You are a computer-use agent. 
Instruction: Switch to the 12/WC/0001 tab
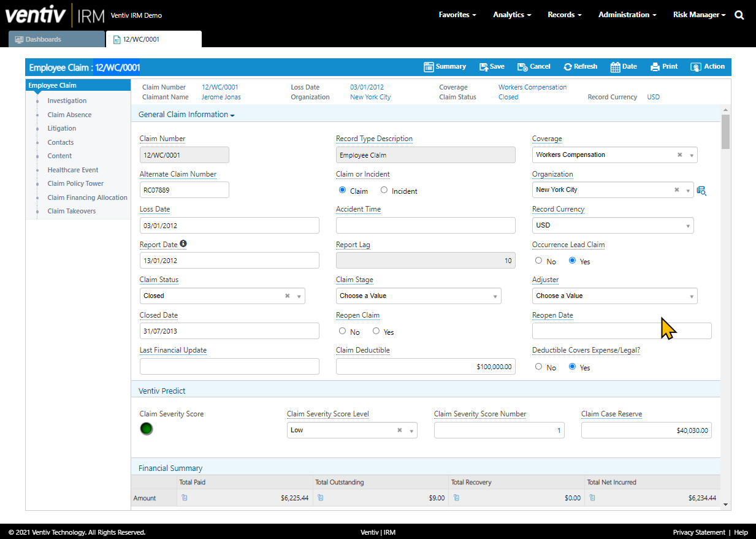pos(154,39)
